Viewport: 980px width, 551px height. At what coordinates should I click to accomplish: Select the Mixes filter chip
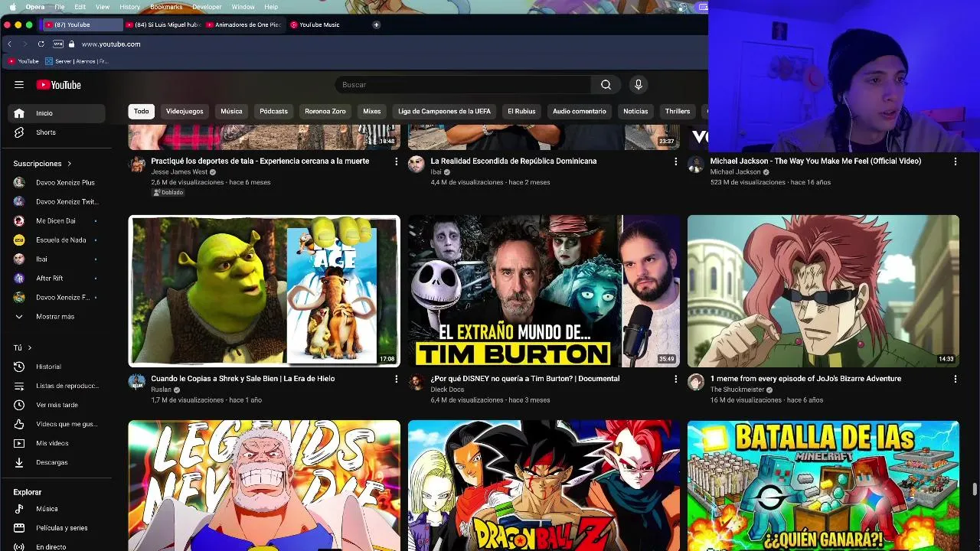(372, 112)
